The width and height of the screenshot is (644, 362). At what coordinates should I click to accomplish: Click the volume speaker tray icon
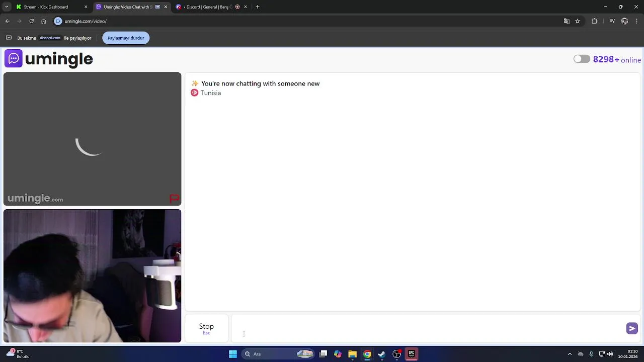point(610,354)
